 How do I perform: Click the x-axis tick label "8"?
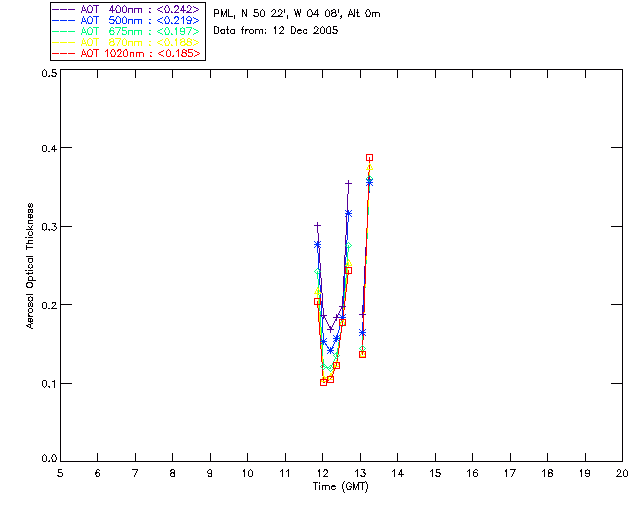pyautogui.click(x=173, y=473)
